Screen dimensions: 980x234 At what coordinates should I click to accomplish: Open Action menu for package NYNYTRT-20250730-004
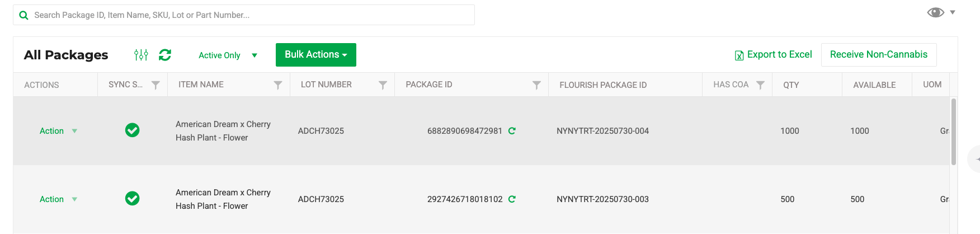[x=58, y=131]
